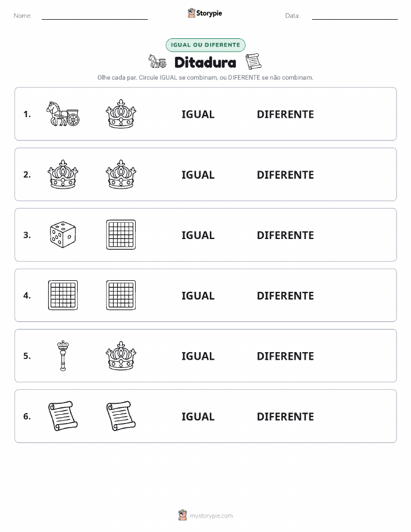Click the scroll icon beside the Ditadura title
The width and height of the screenshot is (411, 532).
tap(253, 61)
